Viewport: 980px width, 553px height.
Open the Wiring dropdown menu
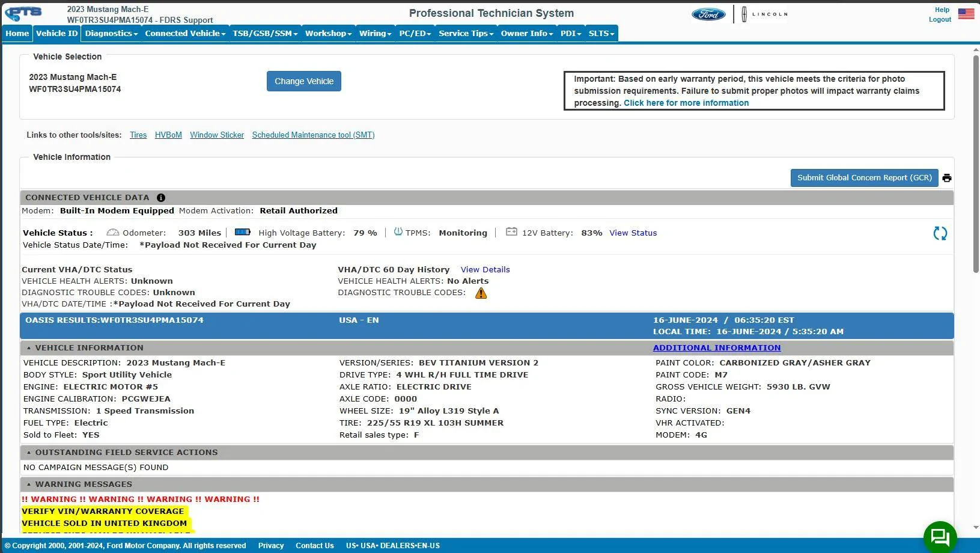point(375,34)
